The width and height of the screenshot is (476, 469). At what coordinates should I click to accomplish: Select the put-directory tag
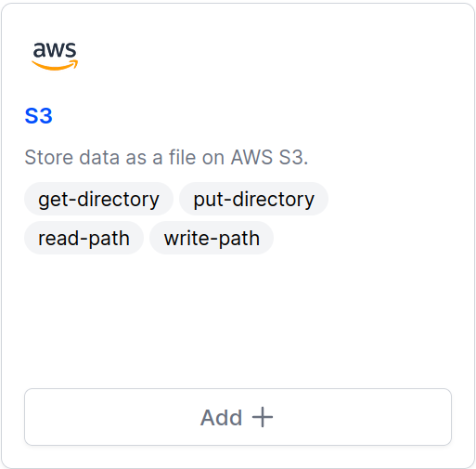tap(253, 199)
